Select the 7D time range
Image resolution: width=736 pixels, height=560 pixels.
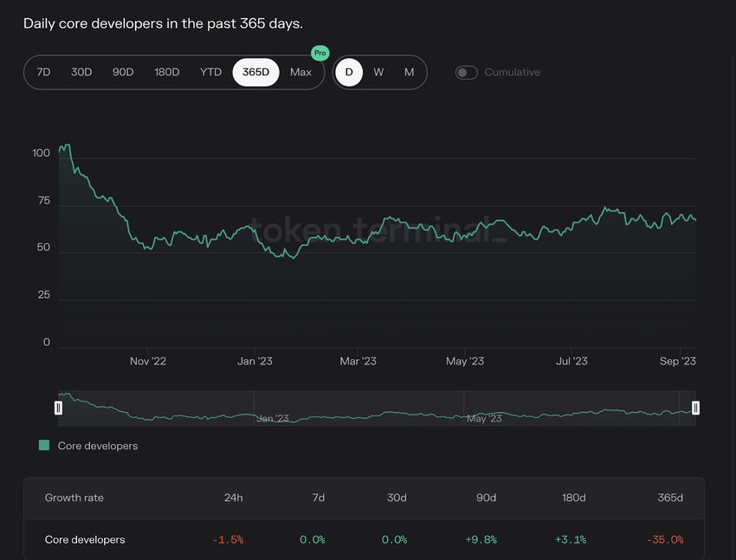pyautogui.click(x=43, y=72)
